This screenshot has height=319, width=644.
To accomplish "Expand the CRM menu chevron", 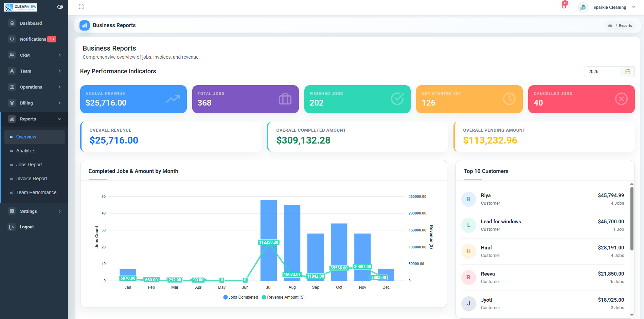I will point(60,55).
